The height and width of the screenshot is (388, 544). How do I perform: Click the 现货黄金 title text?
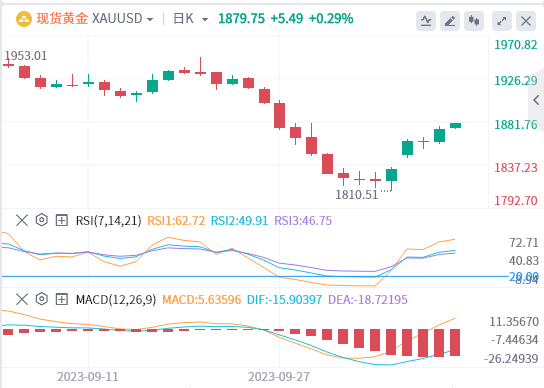[x=62, y=19]
